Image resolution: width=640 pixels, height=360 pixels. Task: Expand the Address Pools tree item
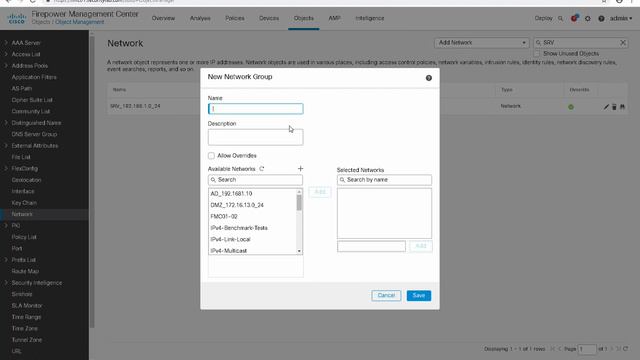pyautogui.click(x=6, y=65)
